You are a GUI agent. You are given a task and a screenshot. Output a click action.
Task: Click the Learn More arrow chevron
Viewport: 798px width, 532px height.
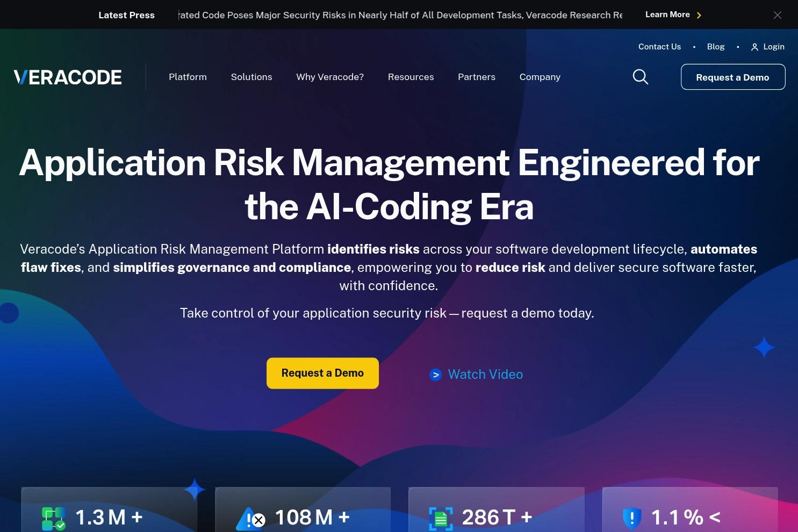[x=699, y=15]
